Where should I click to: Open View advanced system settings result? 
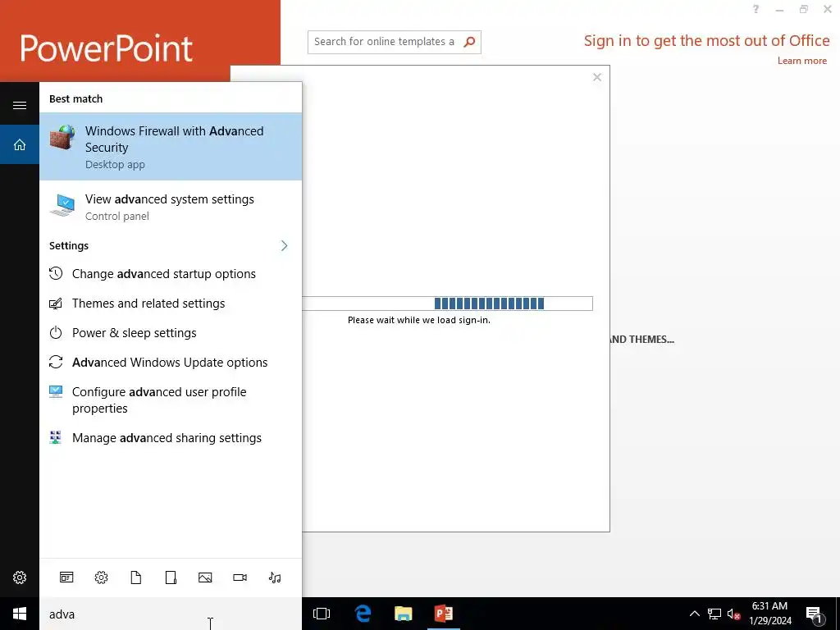coord(171,207)
